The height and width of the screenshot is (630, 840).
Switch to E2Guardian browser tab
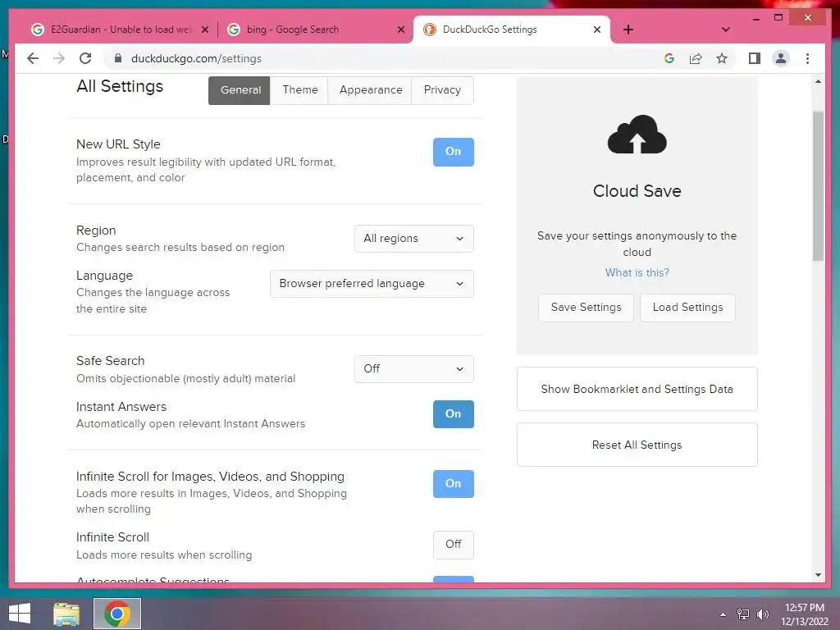click(x=120, y=30)
